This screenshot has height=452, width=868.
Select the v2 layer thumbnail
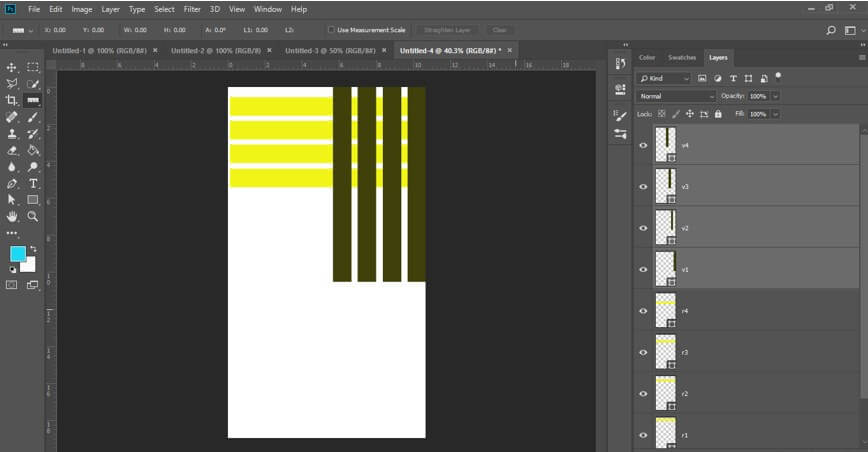point(665,228)
